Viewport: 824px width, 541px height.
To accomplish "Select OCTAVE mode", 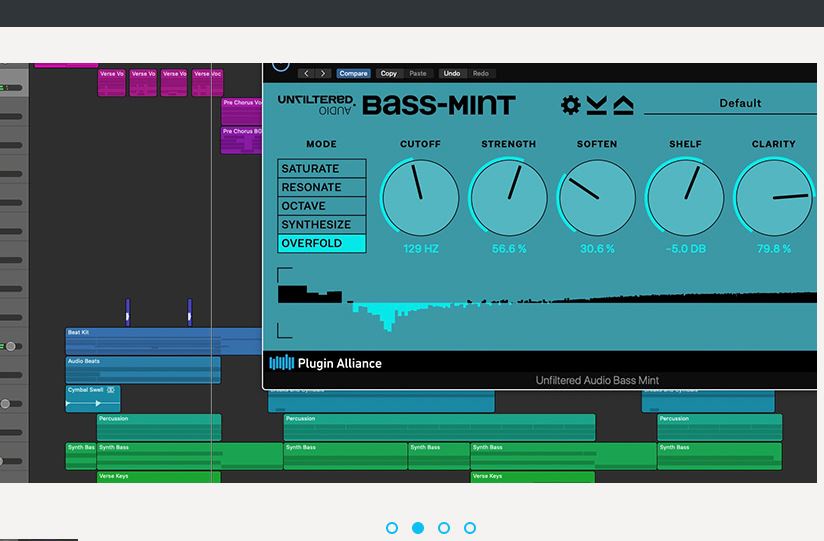I will click(x=322, y=206).
